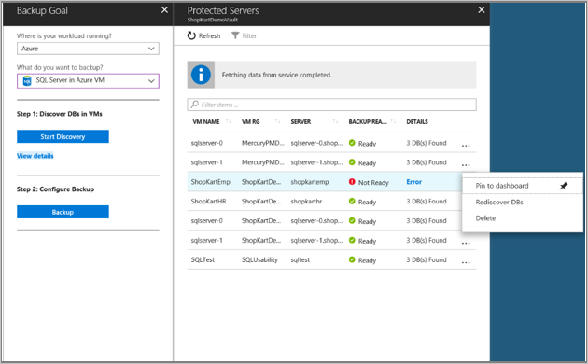Click 3 DB(s) Found in SQLTest row

tap(427, 259)
